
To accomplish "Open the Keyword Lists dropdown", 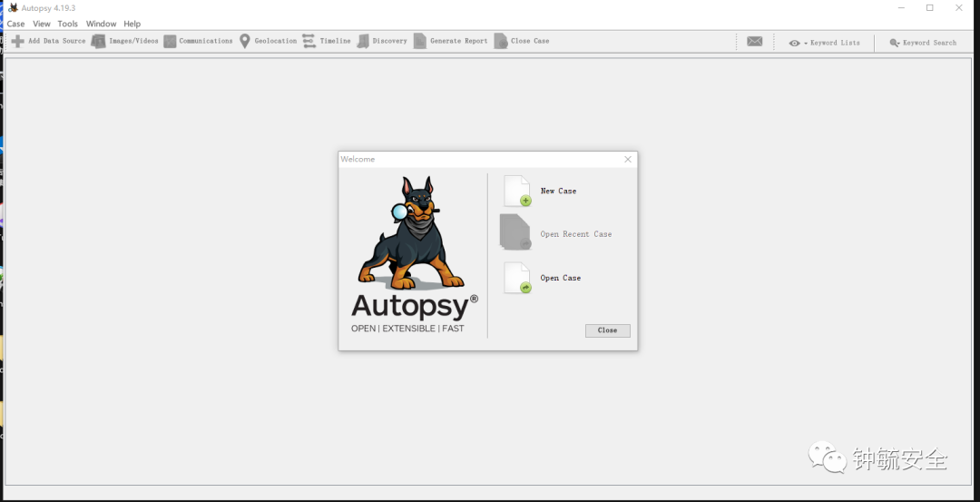I will tap(824, 43).
